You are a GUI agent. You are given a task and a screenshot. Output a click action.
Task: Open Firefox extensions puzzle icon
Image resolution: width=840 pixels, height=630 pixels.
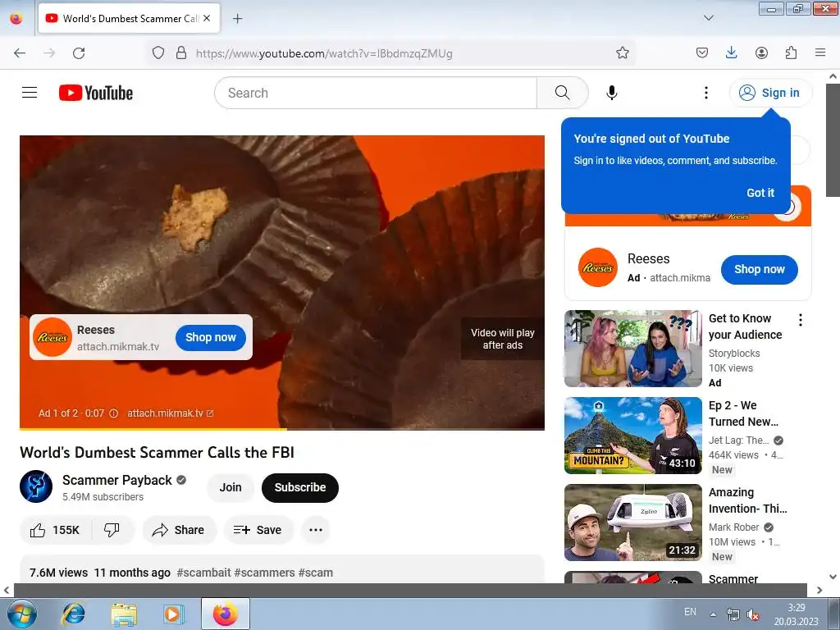[791, 52]
